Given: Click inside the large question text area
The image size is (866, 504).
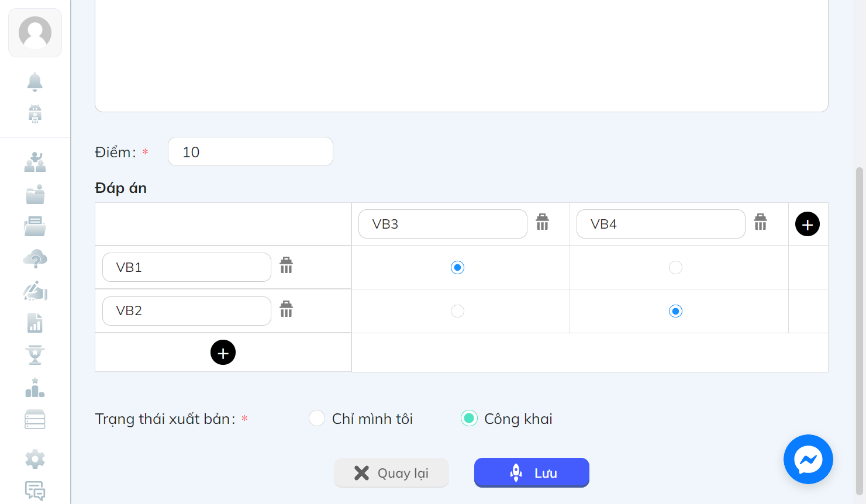Looking at the screenshot, I should (461, 56).
